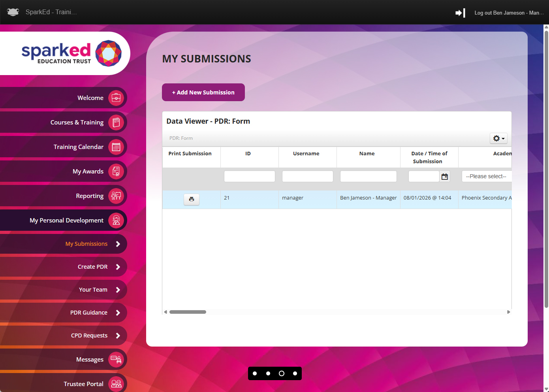Select the first carousel dot indicator
Image resolution: width=549 pixels, height=392 pixels.
click(x=255, y=373)
